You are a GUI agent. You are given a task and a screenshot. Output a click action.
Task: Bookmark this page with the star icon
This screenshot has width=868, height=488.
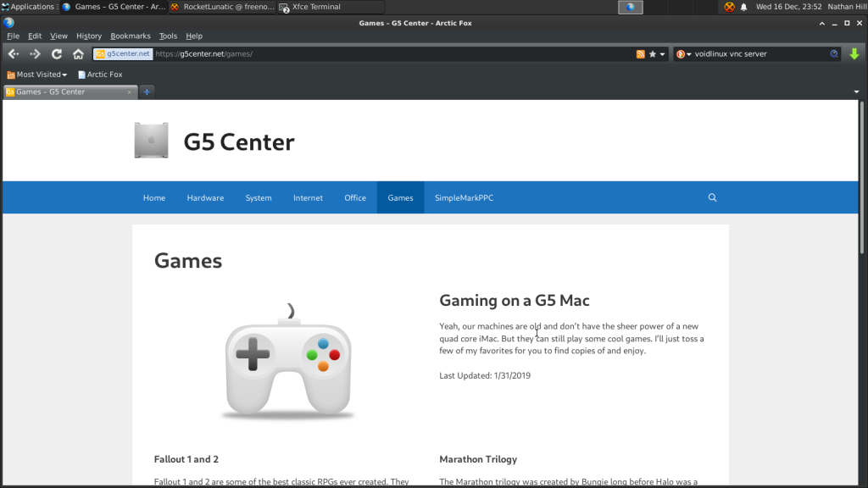[x=653, y=53]
